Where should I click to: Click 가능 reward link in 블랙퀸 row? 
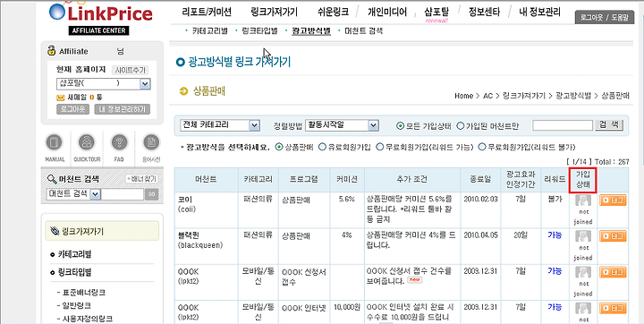(x=555, y=234)
